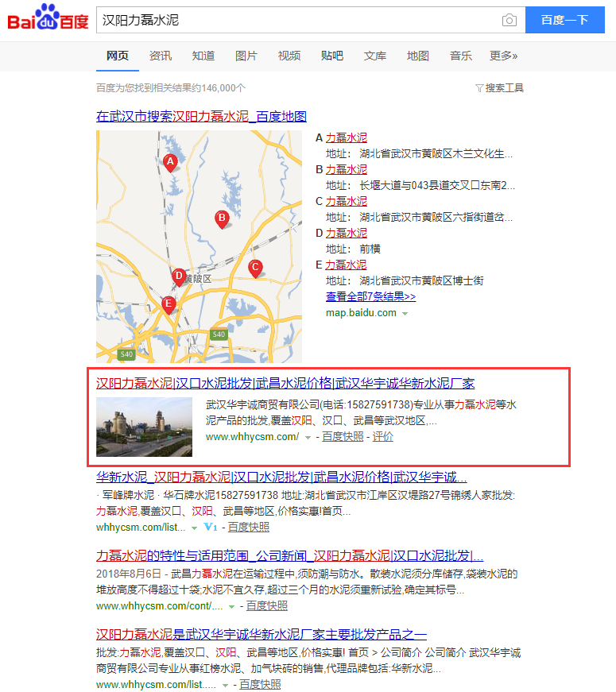Open 在武汉市搜索汉阳力磊水泥_百度地图 link
The width and height of the screenshot is (616, 692).
[201, 117]
